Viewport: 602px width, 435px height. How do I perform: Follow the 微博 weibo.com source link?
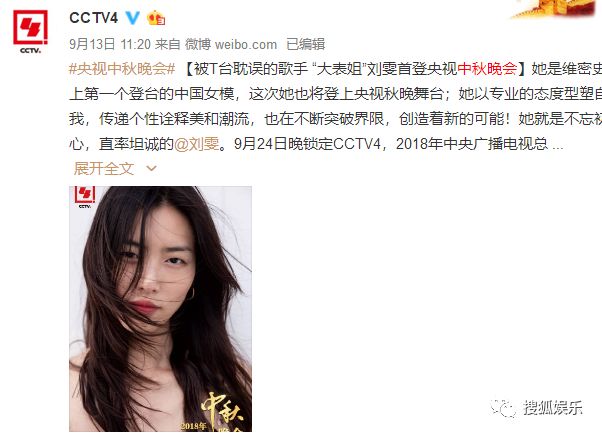231,44
